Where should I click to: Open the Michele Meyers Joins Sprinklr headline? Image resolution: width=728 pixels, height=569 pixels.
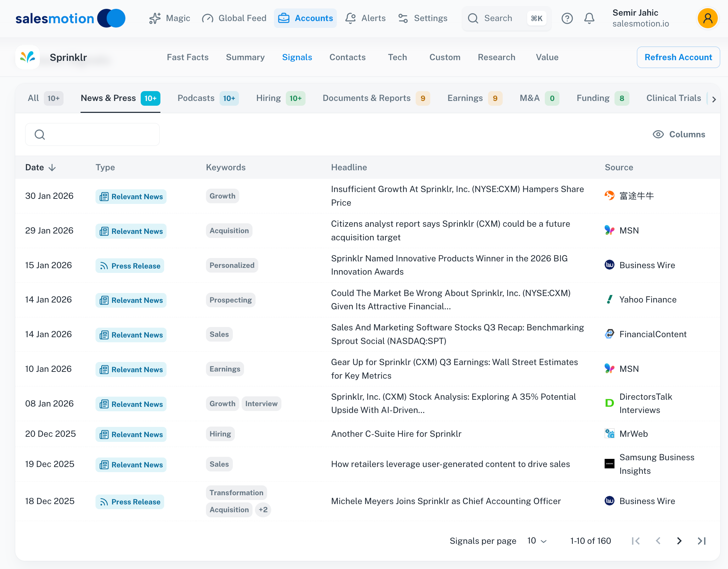point(446,501)
